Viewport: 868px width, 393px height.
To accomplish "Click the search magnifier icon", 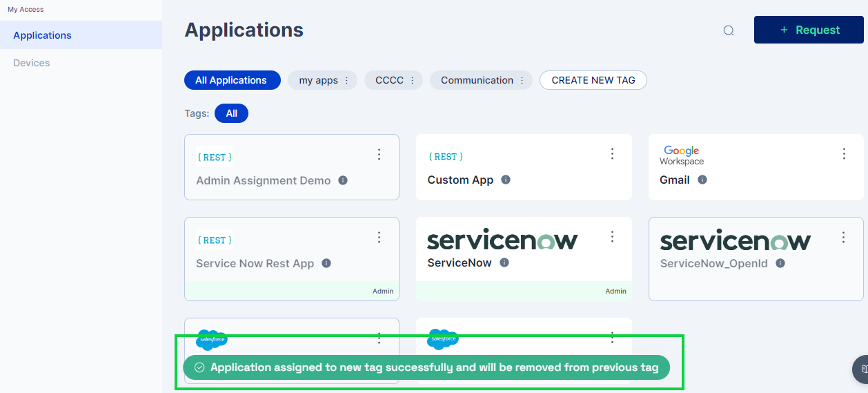I will coord(728,30).
